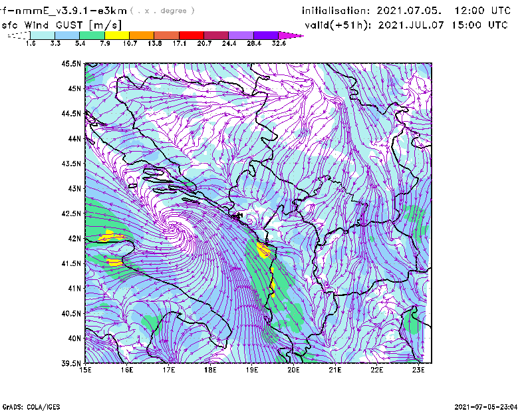Viewport: 532px width, 411px height.
Task: Click the bright red legend swatch
Action: 192,35
